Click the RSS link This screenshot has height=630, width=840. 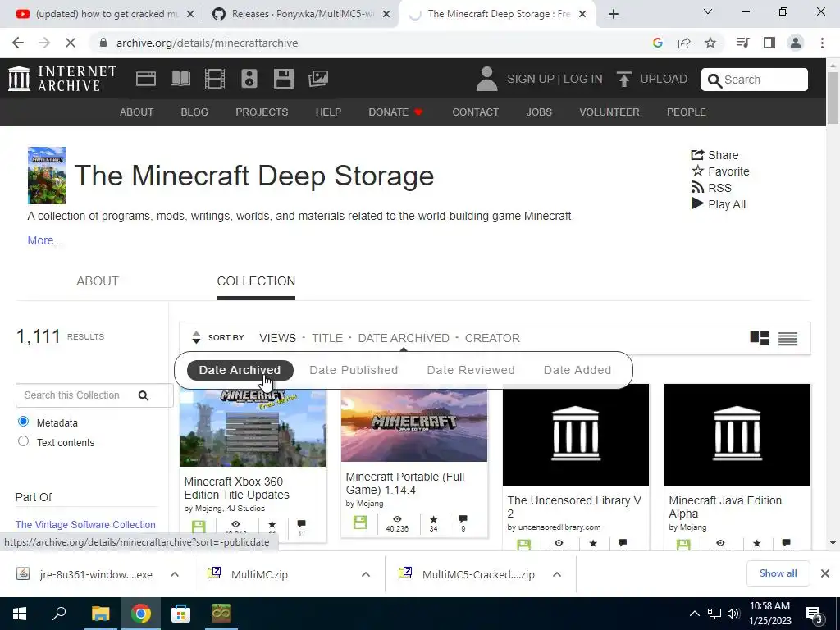tap(711, 188)
